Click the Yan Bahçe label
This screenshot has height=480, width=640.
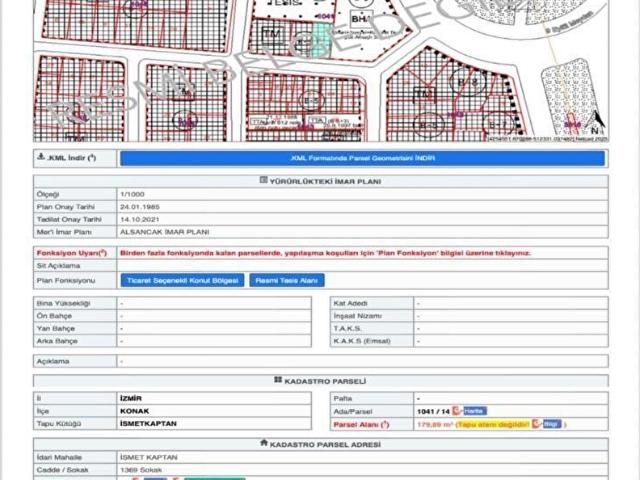(56, 329)
